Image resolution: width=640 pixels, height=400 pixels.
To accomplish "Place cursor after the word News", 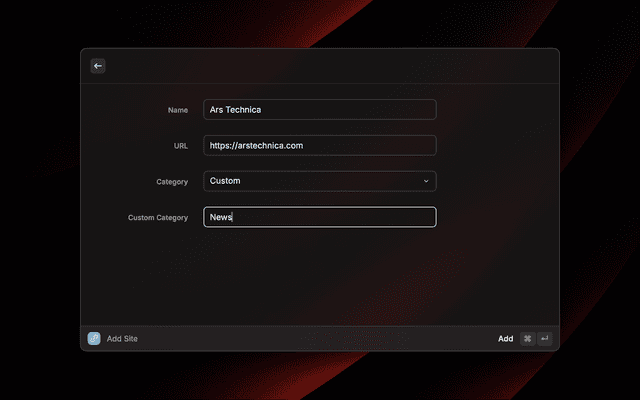I will tap(233, 217).
